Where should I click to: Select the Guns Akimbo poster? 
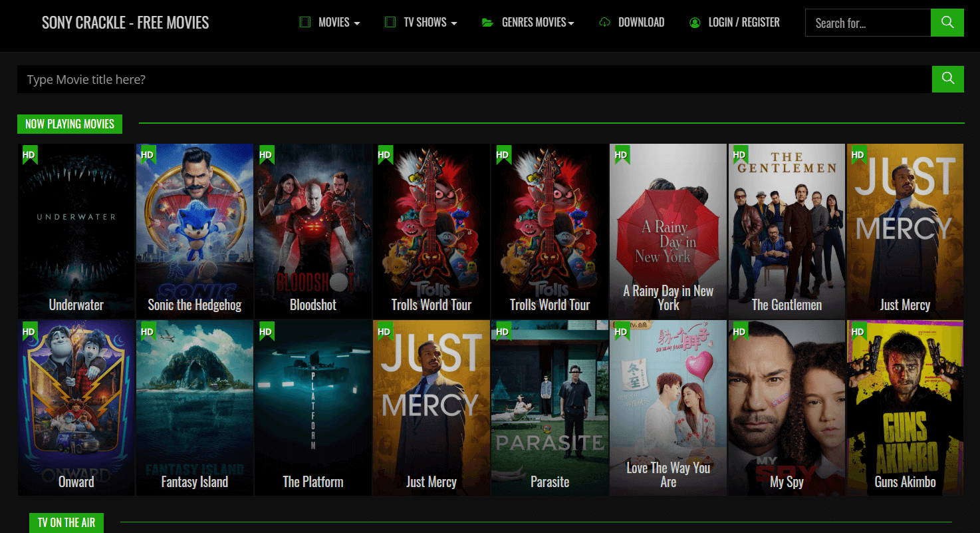pyautogui.click(x=905, y=408)
